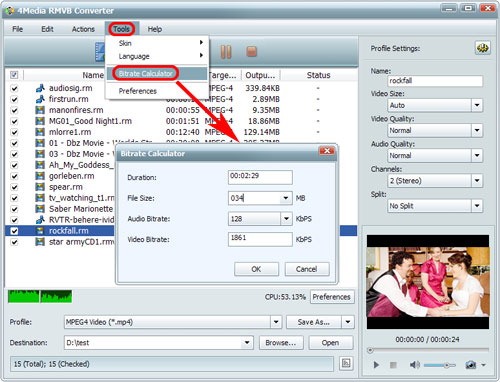Click the preview seek bar
Viewport: 500px width, 382px height.
point(428,350)
